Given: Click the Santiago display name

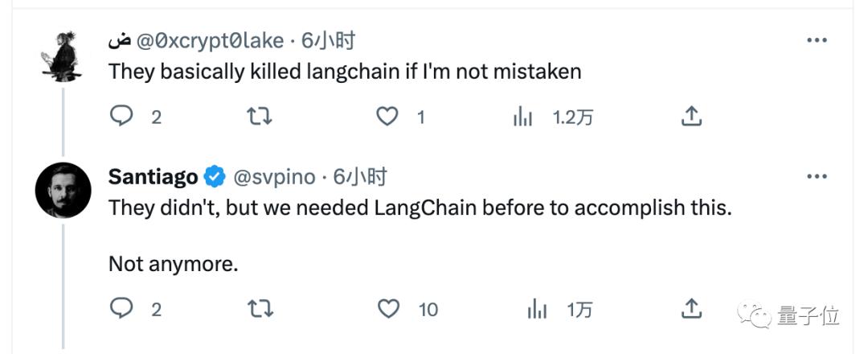Looking at the screenshot, I should click(153, 176).
